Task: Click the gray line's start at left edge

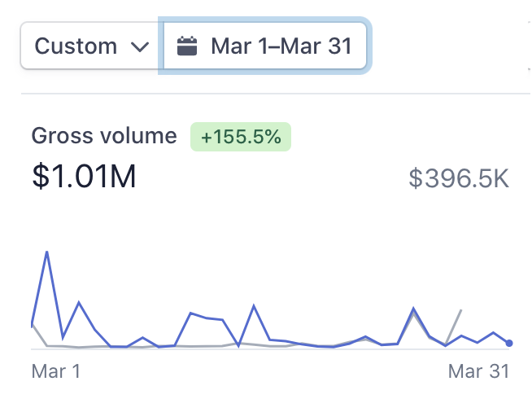Action: coord(33,326)
